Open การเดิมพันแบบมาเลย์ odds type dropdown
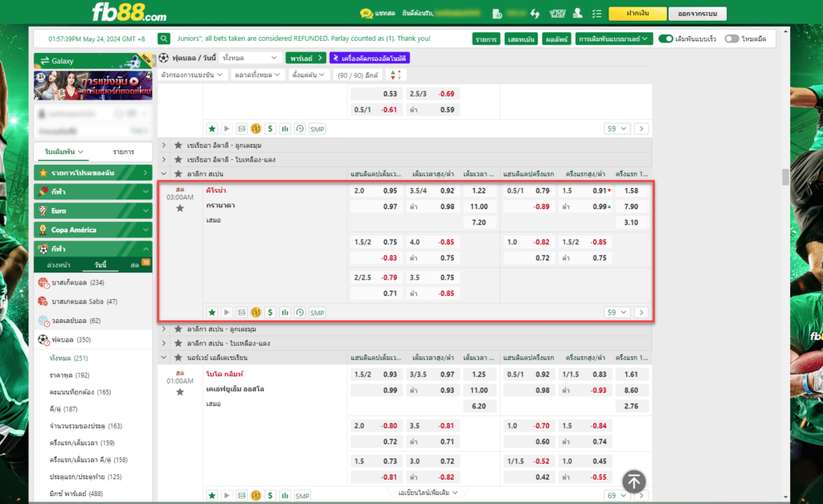The width and height of the screenshot is (823, 504). click(x=613, y=39)
